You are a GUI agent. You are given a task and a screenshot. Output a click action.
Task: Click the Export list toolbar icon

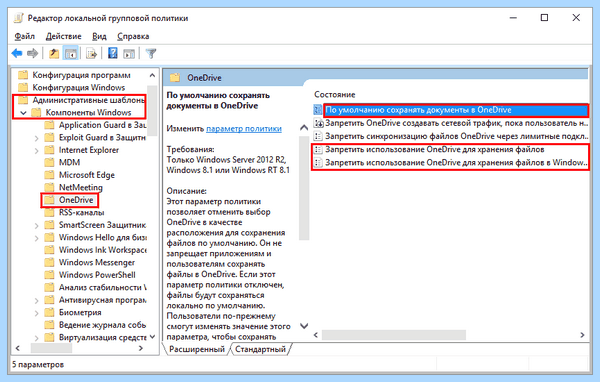point(91,53)
